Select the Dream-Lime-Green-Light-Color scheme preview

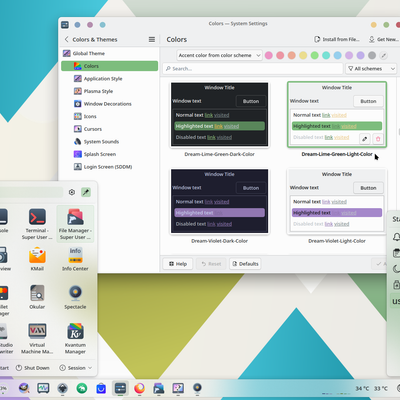(x=337, y=114)
